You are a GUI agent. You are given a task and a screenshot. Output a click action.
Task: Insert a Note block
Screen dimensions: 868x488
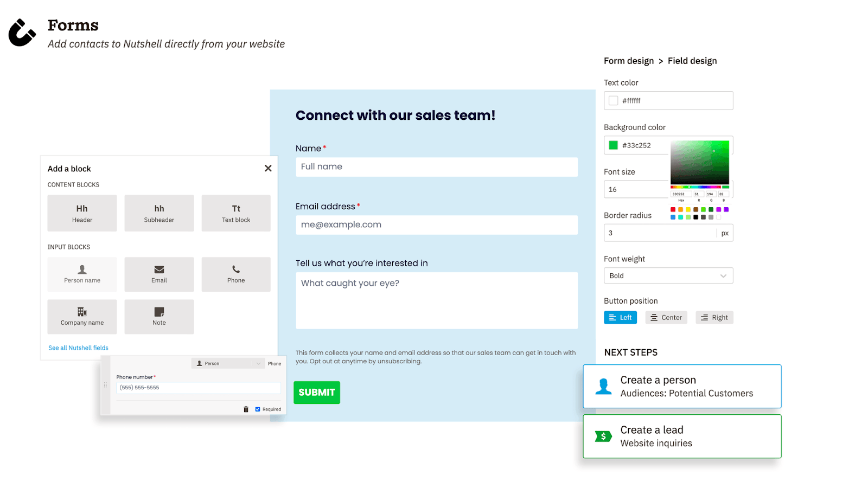pos(158,316)
